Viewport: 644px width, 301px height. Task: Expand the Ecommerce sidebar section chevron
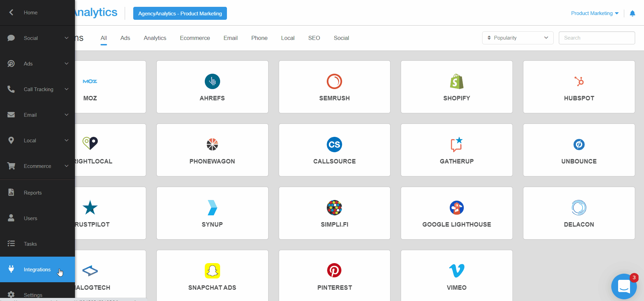click(66, 166)
